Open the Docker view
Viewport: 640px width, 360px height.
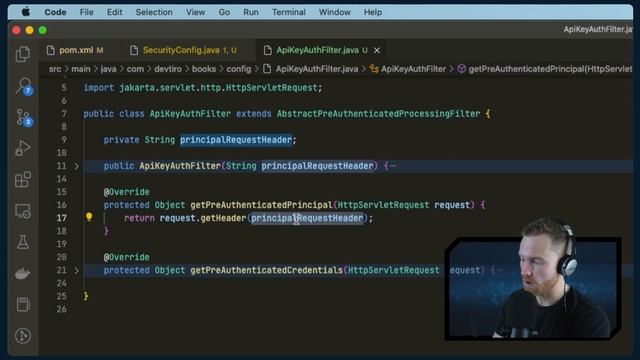click(x=23, y=273)
